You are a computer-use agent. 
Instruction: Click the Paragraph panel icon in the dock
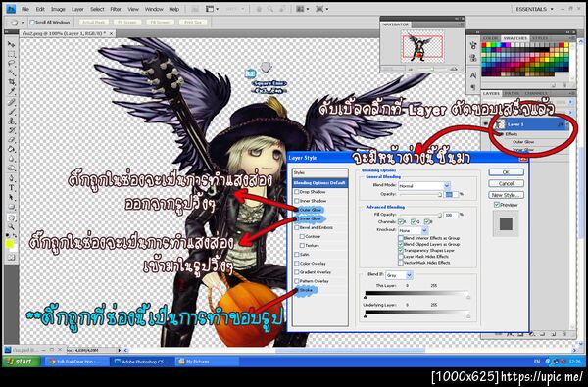[473, 86]
